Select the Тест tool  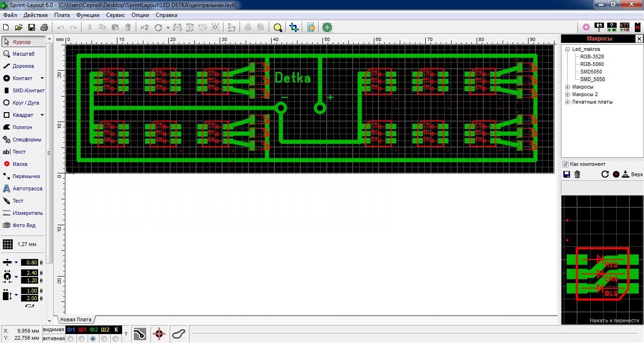(24, 201)
